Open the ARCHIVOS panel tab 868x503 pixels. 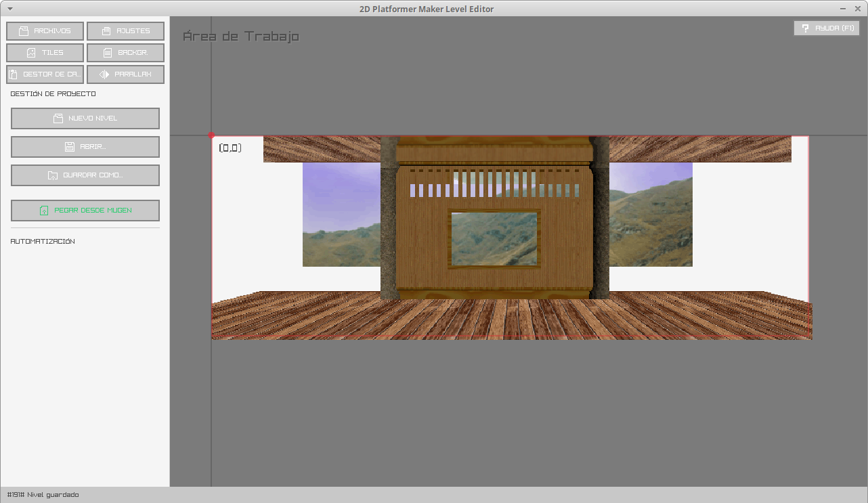pos(45,31)
